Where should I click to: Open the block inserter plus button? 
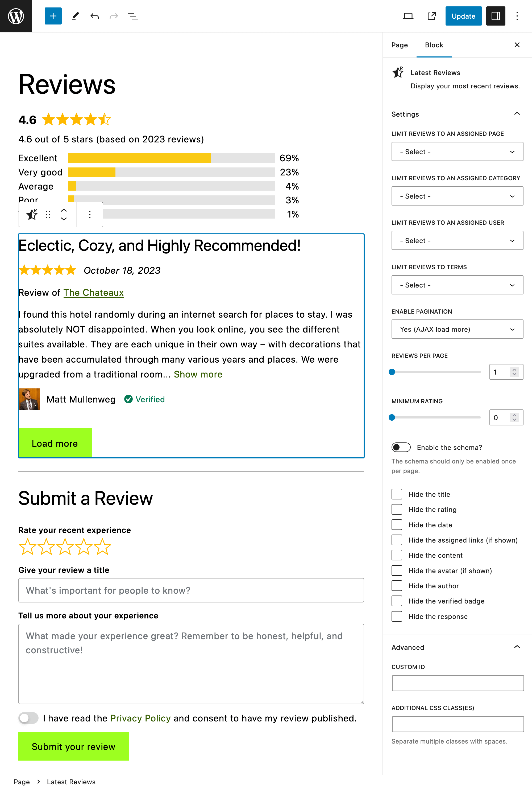click(53, 16)
